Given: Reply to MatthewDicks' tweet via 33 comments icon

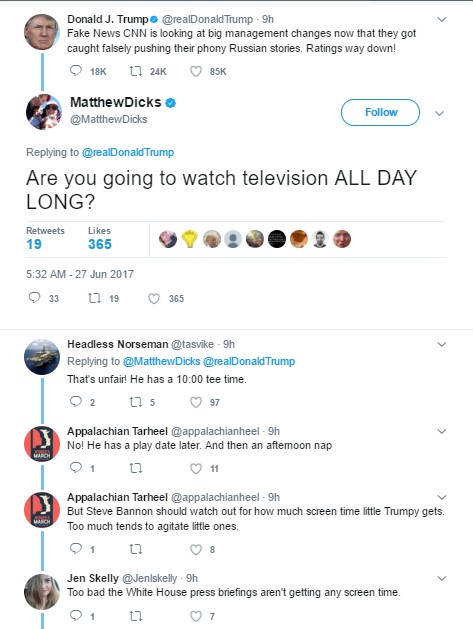Looking at the screenshot, I should click(x=35, y=298).
